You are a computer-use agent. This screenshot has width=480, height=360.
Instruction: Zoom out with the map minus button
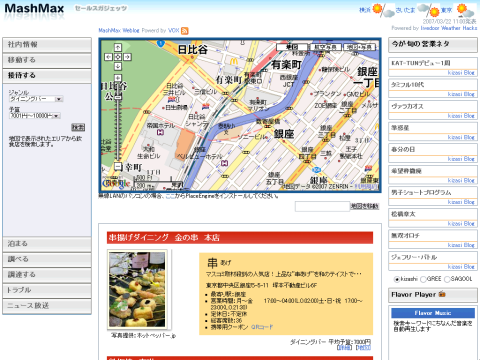point(118,166)
